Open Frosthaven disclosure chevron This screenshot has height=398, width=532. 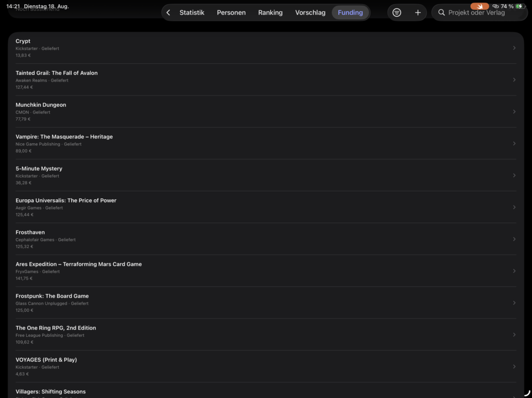pyautogui.click(x=514, y=239)
